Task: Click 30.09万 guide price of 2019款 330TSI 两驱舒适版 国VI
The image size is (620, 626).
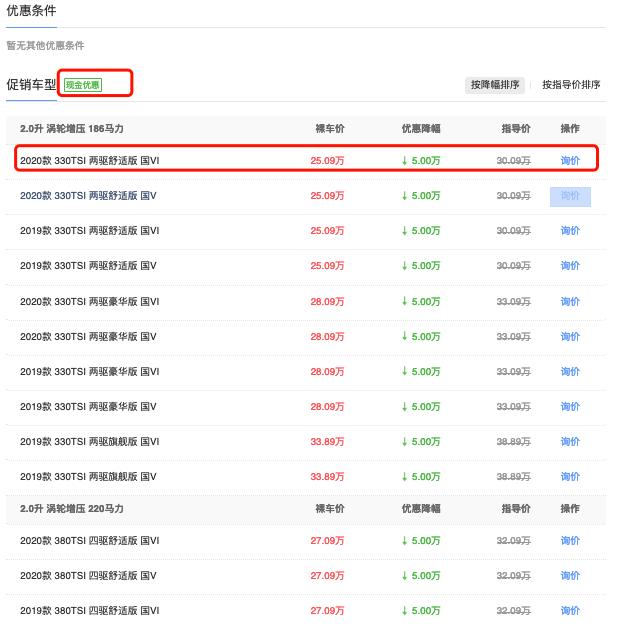Action: pos(513,230)
